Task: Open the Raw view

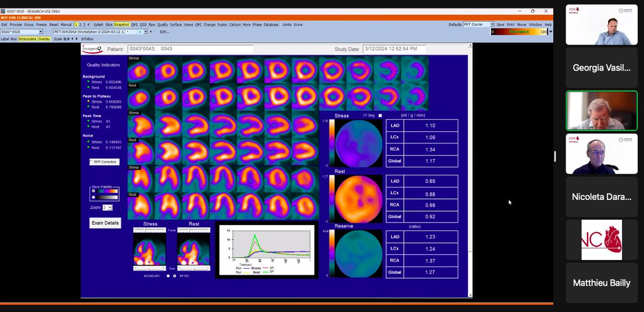Action: (x=152, y=25)
